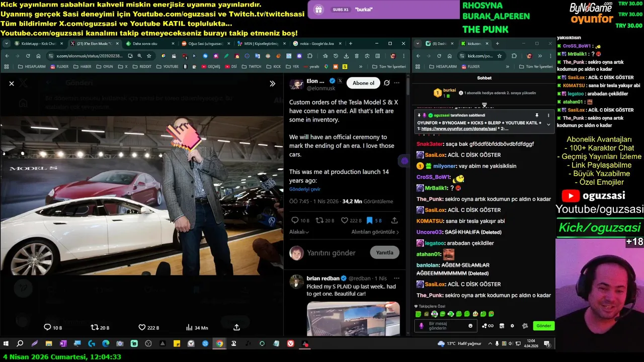This screenshot has height=362, width=644.
Task: Open the REDDIT bookmarks folder
Action: tap(141, 66)
